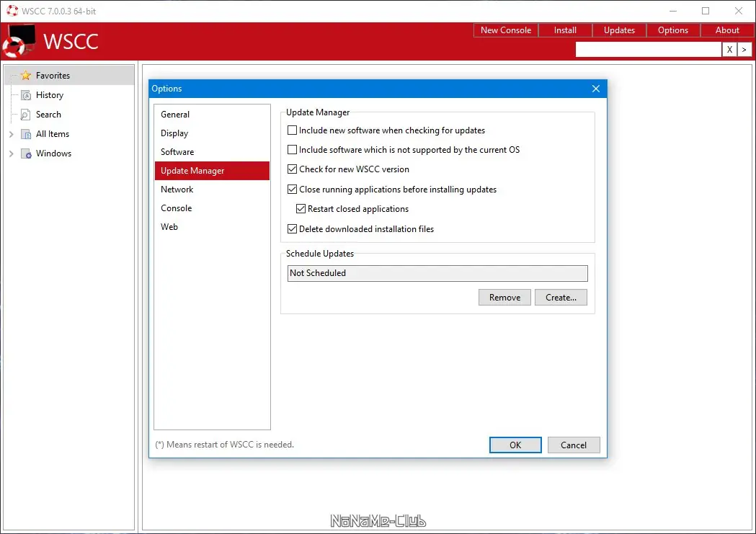This screenshot has height=534, width=756.
Task: Click the Create... schedule button
Action: point(561,298)
